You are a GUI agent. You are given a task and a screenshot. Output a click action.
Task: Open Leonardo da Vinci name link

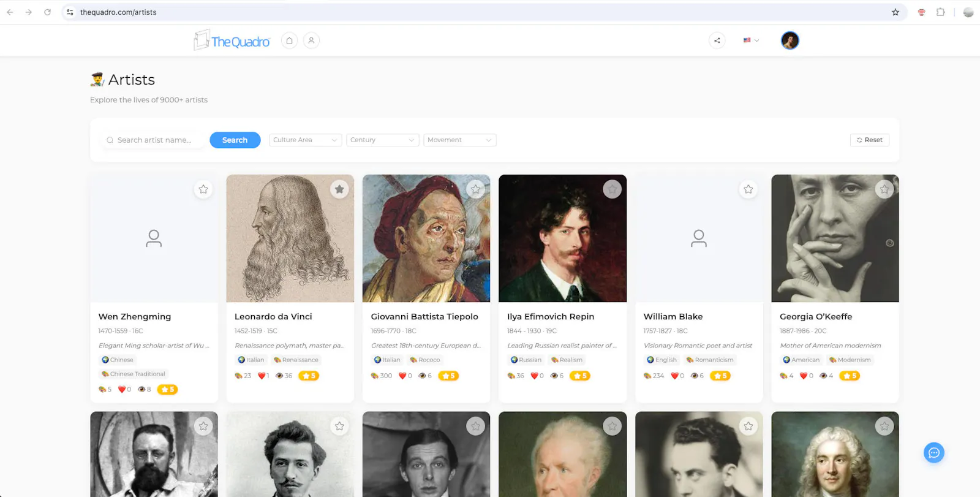[273, 317]
